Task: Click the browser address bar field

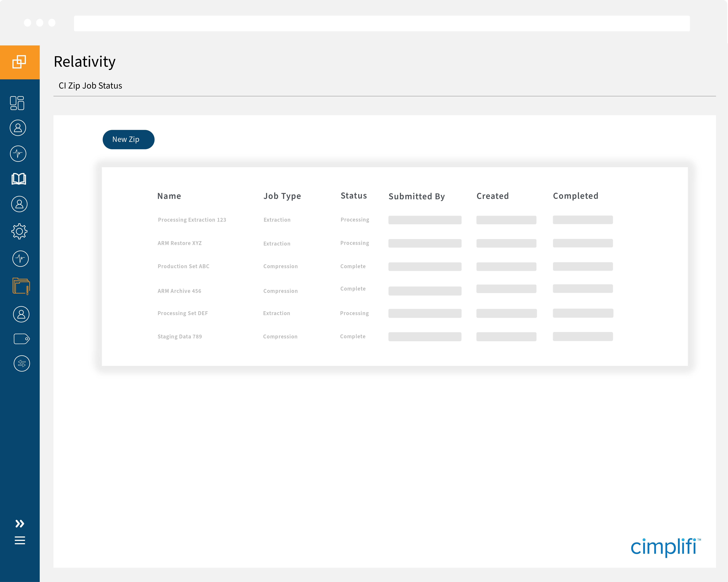Action: [x=382, y=23]
